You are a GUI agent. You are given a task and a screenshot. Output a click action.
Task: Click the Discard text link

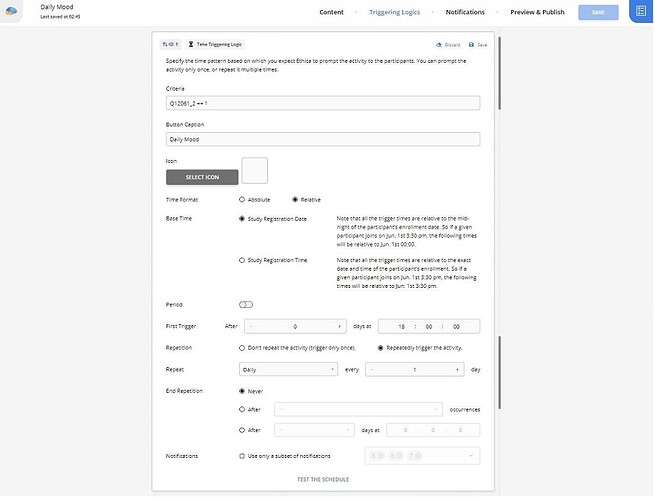point(452,45)
